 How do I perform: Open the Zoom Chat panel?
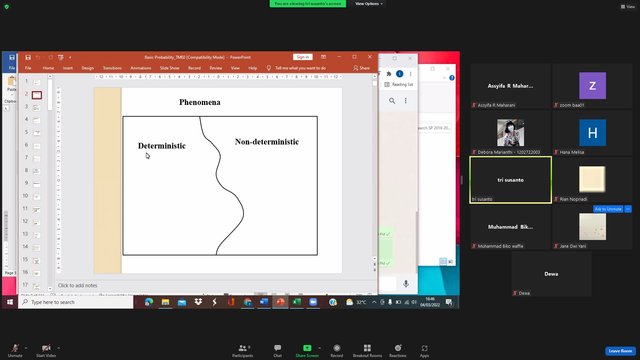pos(278,350)
